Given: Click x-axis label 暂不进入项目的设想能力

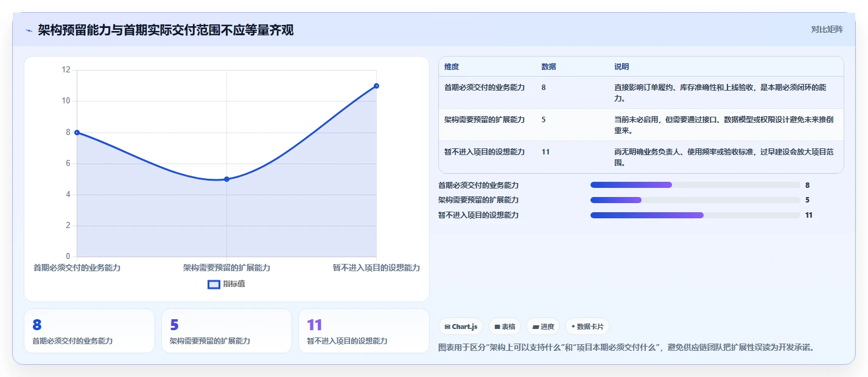Looking at the screenshot, I should pos(376,268).
